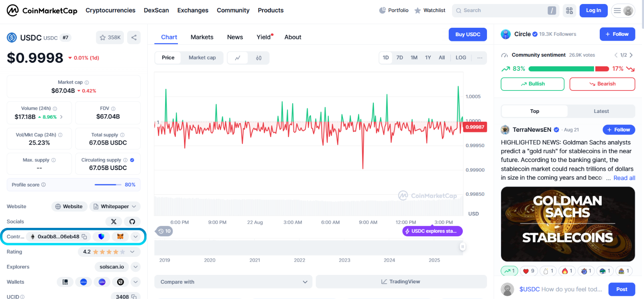Expand Volume (24h) details arrow
Image resolution: width=644 pixels, height=299 pixels.
click(61, 117)
